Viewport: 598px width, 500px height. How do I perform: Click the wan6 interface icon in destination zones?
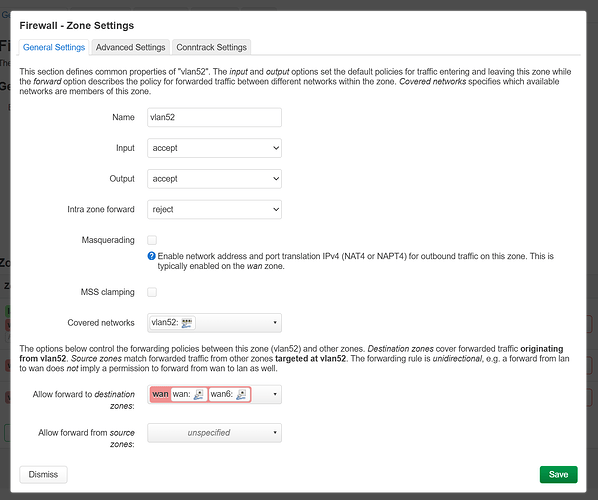point(241,394)
